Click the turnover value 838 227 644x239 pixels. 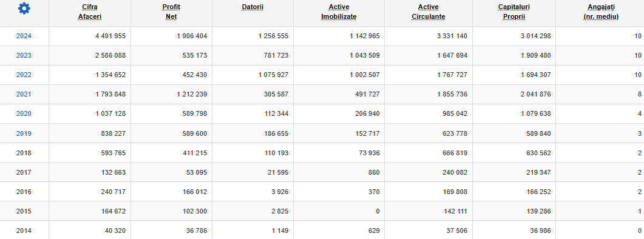click(114, 133)
